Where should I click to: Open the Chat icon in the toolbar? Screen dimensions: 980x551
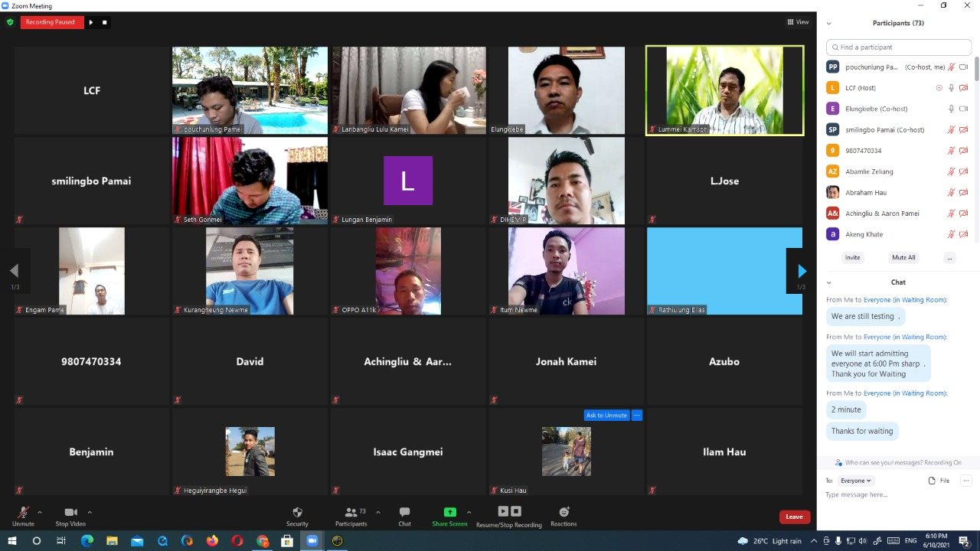[404, 513]
